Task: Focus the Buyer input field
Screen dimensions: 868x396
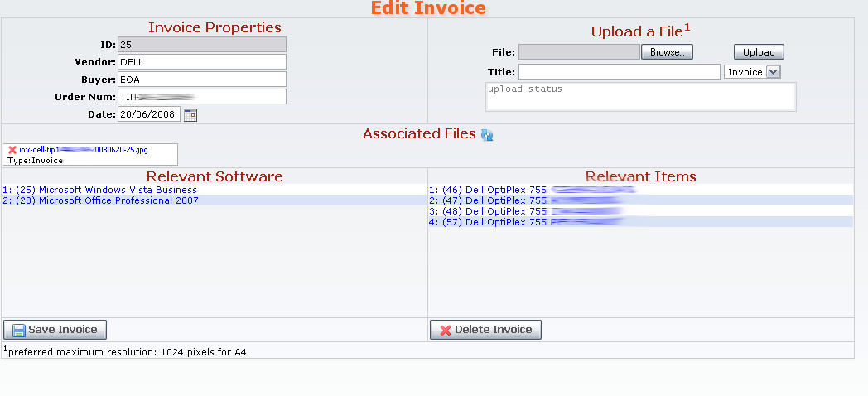Action: point(202,80)
